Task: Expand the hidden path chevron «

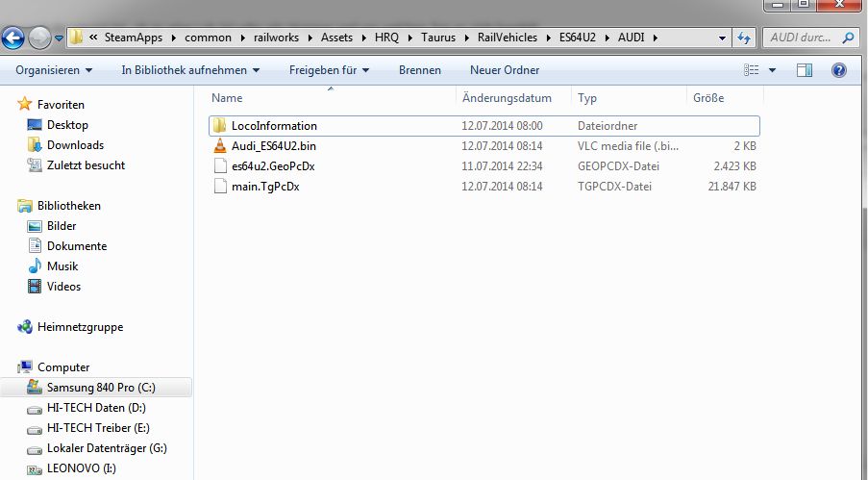Action: [93, 38]
